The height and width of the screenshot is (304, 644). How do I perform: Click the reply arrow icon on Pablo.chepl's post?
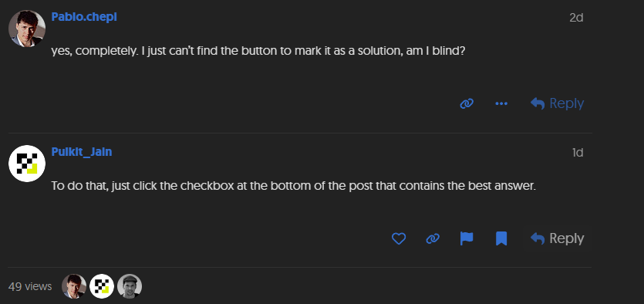tap(538, 103)
